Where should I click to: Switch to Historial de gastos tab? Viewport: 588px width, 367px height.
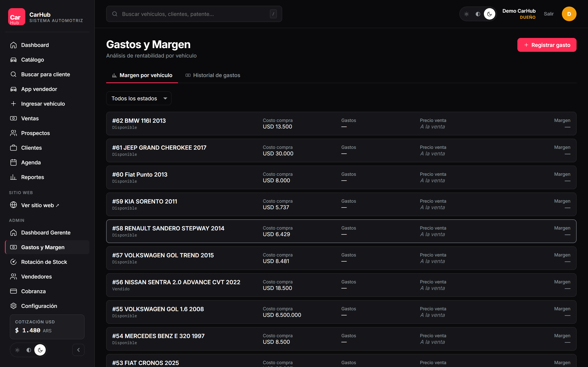click(x=213, y=75)
